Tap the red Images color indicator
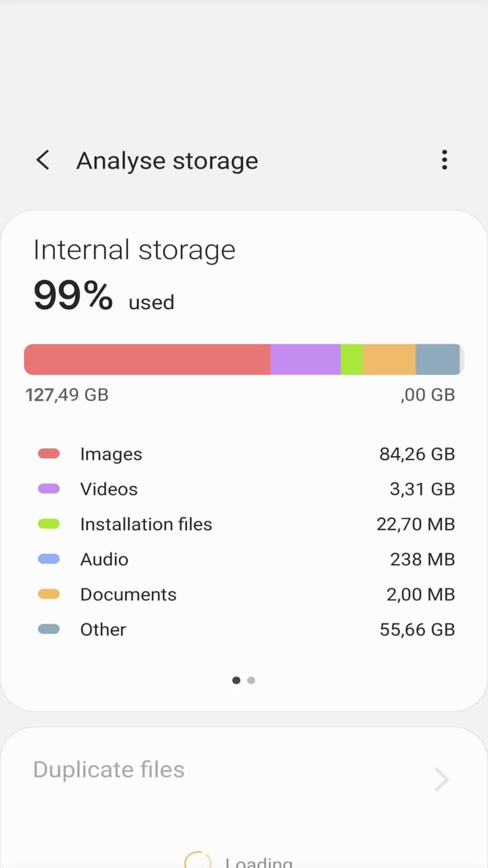The width and height of the screenshot is (488, 868). click(x=49, y=453)
